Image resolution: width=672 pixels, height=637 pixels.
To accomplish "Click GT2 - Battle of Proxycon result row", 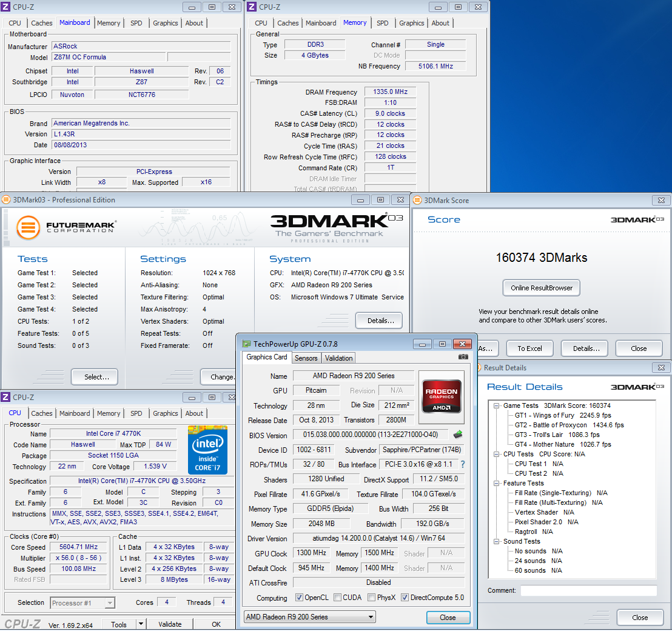I will 569,425.
